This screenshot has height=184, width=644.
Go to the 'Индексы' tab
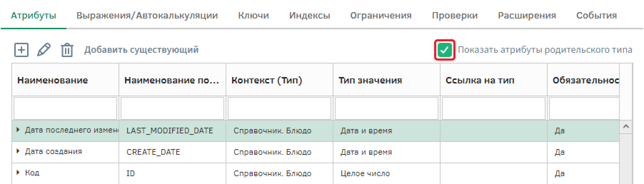coord(310,16)
